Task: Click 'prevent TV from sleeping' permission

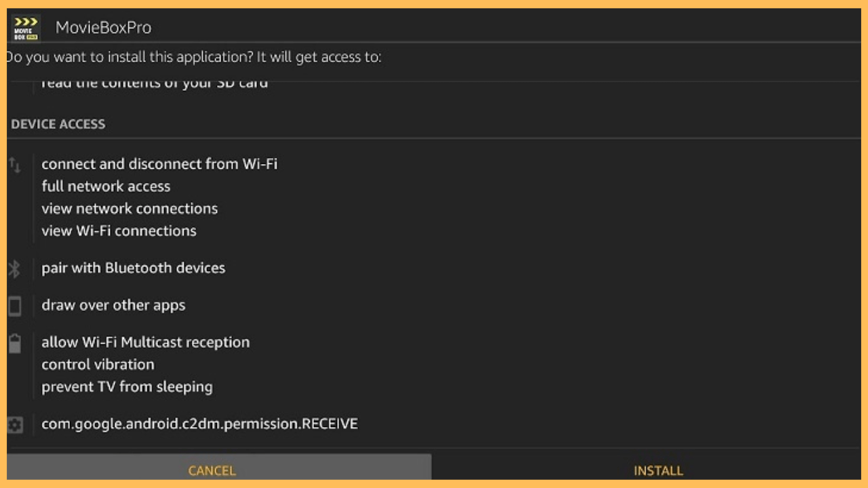Action: click(127, 386)
